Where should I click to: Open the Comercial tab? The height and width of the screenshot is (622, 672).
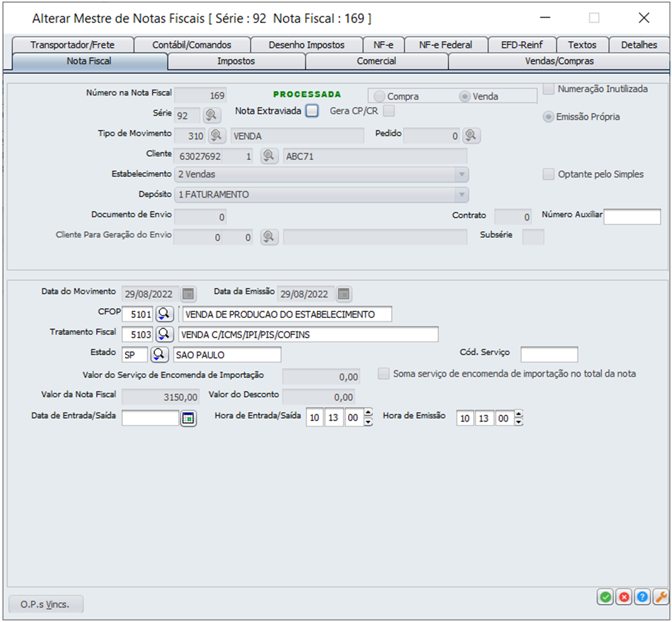(376, 61)
